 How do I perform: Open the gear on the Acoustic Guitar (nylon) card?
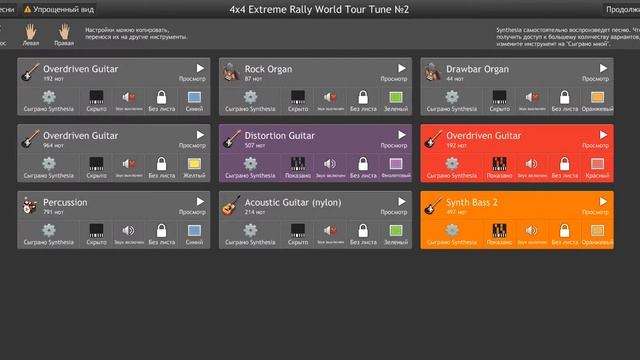(x=250, y=231)
